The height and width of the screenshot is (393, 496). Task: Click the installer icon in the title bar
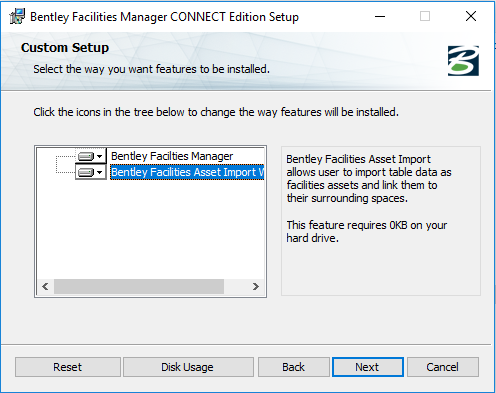click(17, 16)
